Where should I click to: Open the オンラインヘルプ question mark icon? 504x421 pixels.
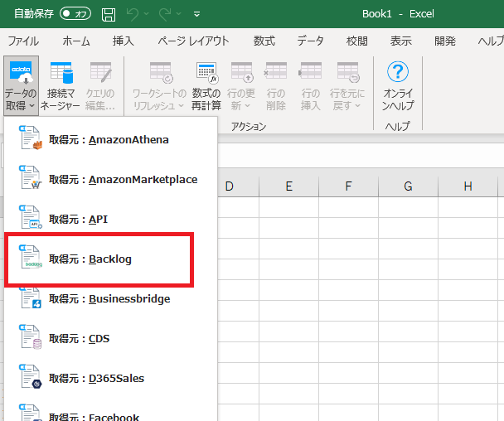coord(398,71)
